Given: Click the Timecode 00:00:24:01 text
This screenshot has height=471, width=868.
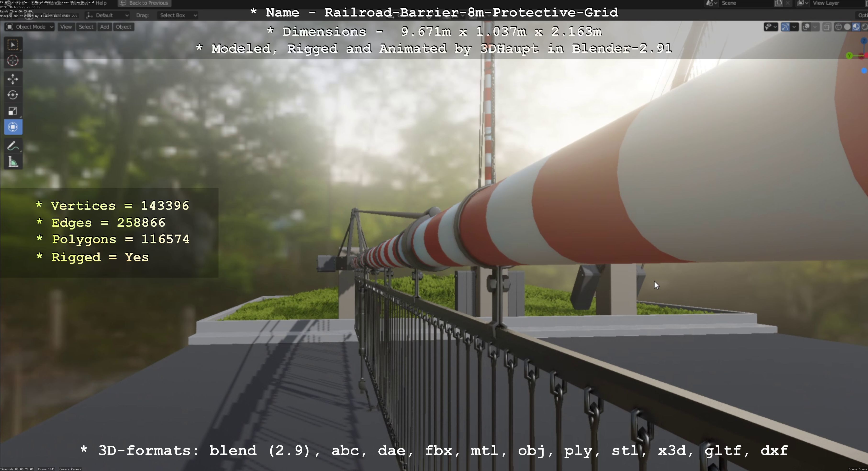Looking at the screenshot, I should 17,469.
